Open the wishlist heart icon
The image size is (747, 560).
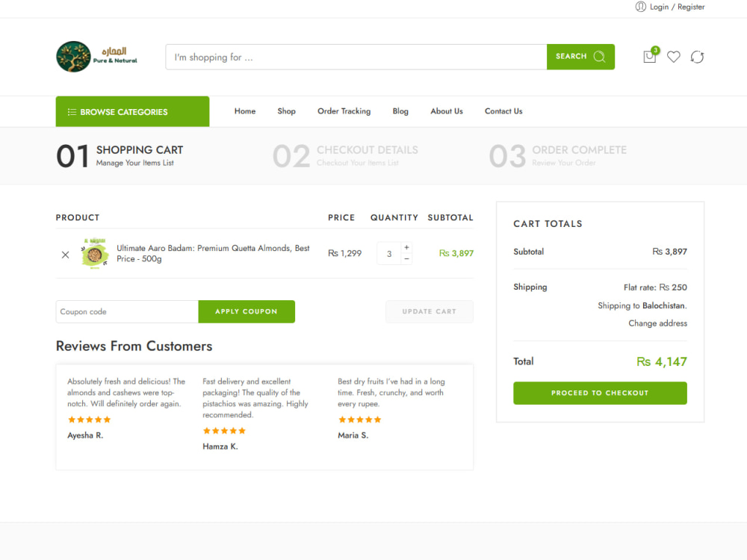tap(673, 57)
